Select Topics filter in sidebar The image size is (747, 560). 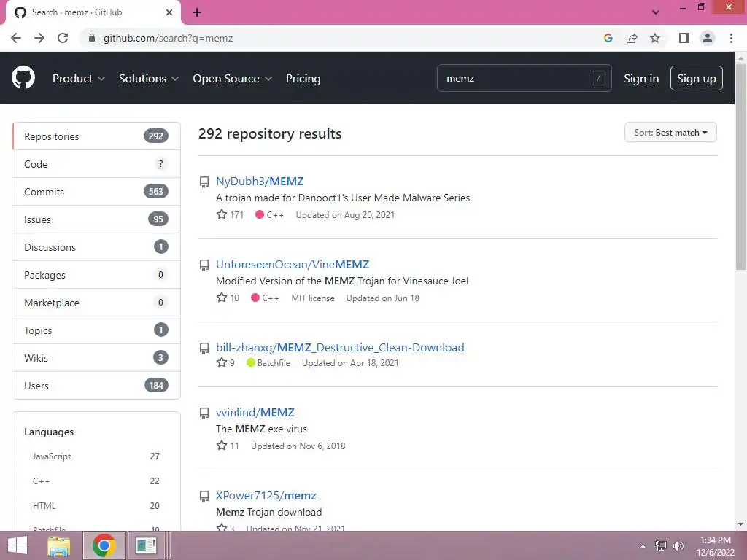click(x=96, y=330)
